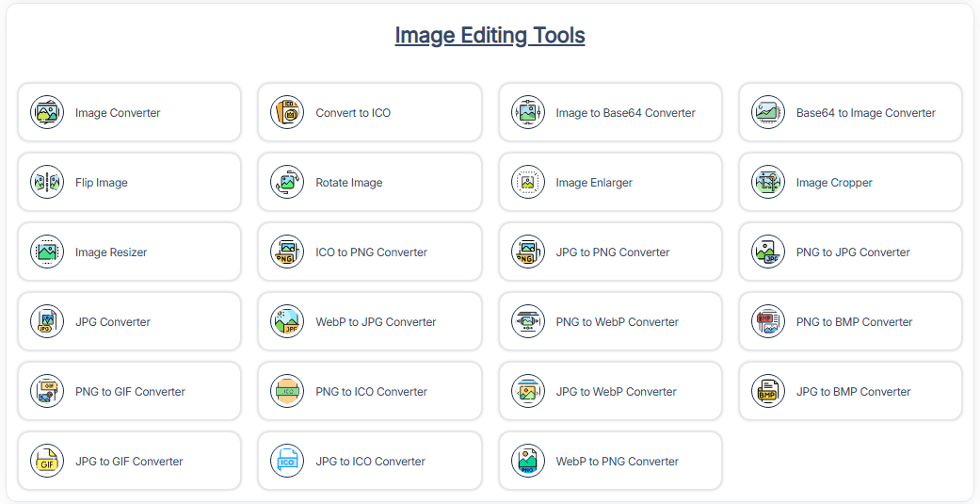Viewport: 980px width, 504px height.
Task: Click the Base64 to Image Converter icon
Action: tap(768, 112)
